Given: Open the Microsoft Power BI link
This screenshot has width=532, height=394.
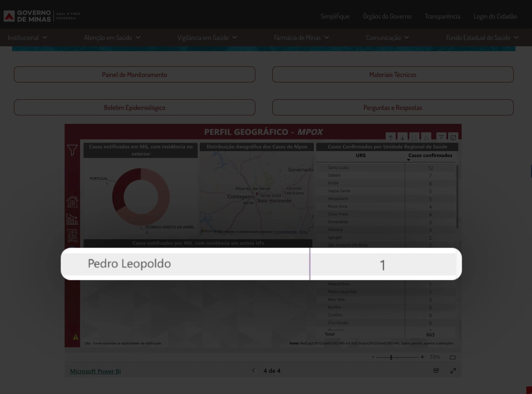Looking at the screenshot, I should 95,371.
